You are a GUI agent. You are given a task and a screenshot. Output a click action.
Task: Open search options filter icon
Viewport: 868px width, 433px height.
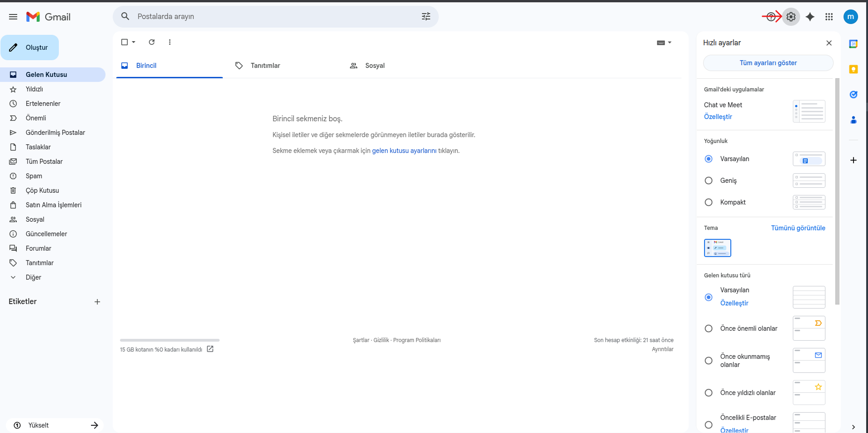pyautogui.click(x=426, y=16)
